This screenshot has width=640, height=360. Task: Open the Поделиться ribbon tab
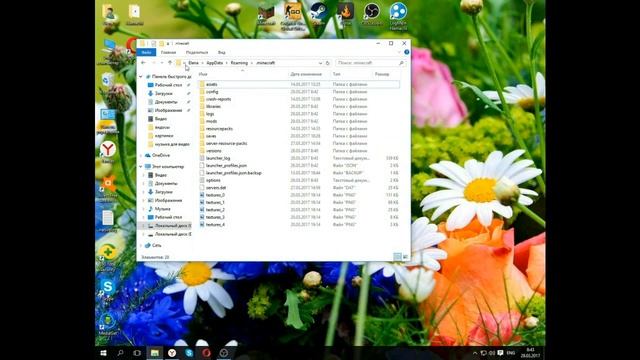coord(197,52)
